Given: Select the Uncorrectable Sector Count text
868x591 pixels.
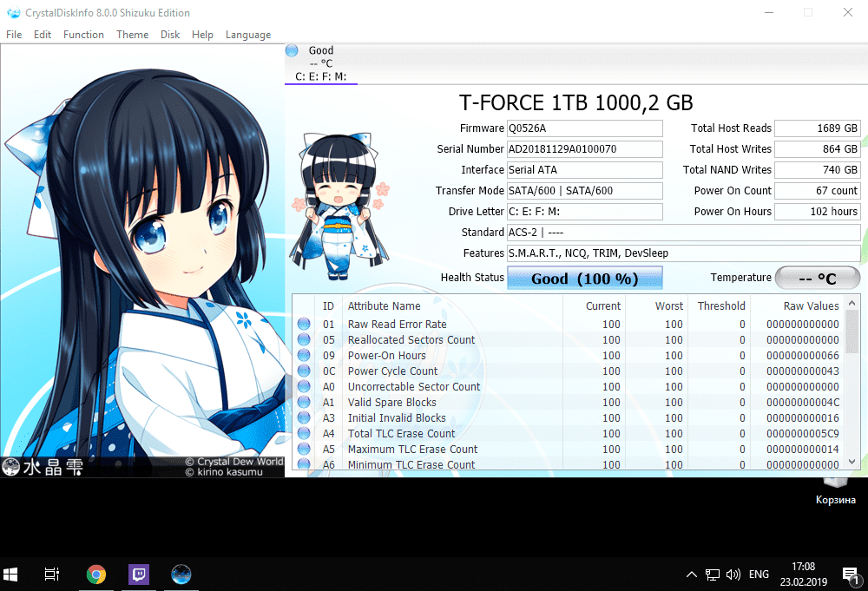Looking at the screenshot, I should tap(414, 387).
